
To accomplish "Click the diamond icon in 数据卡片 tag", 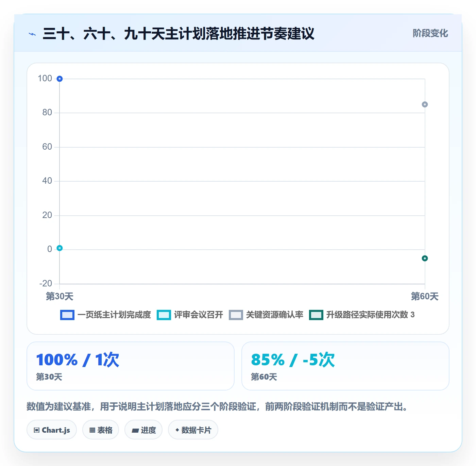I will tap(177, 430).
